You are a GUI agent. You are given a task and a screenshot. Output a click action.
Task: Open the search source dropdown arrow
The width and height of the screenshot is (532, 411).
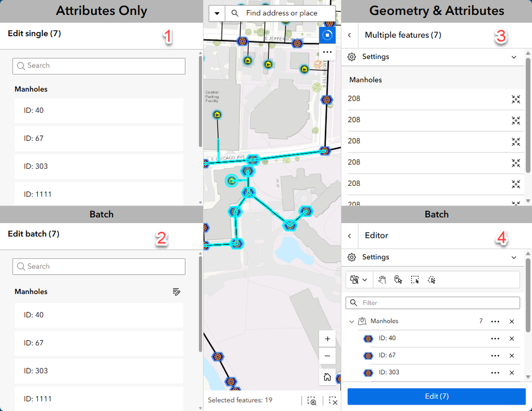(x=217, y=13)
